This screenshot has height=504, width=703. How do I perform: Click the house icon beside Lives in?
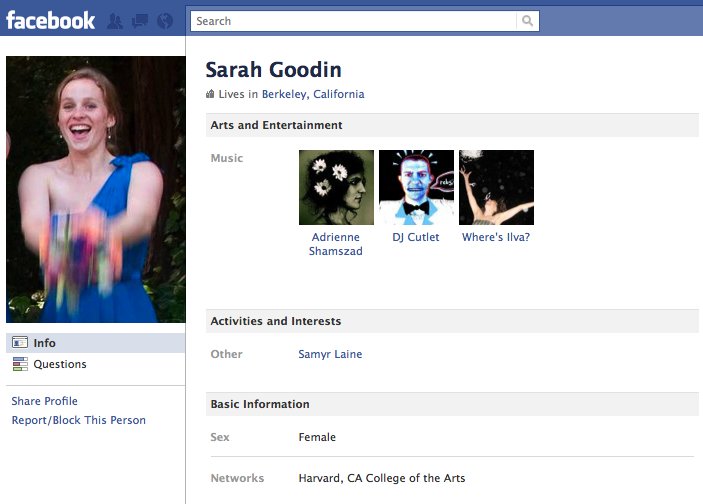pyautogui.click(x=210, y=95)
